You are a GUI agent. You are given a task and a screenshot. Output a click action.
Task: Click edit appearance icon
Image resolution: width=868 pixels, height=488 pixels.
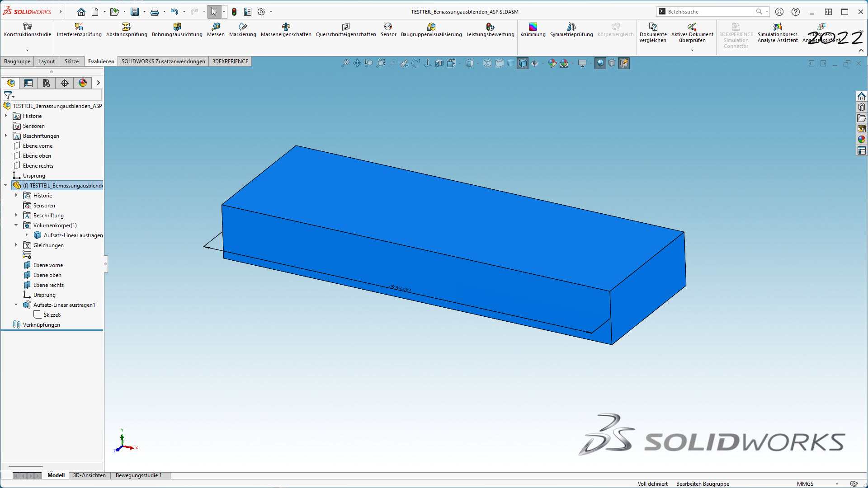click(x=552, y=63)
